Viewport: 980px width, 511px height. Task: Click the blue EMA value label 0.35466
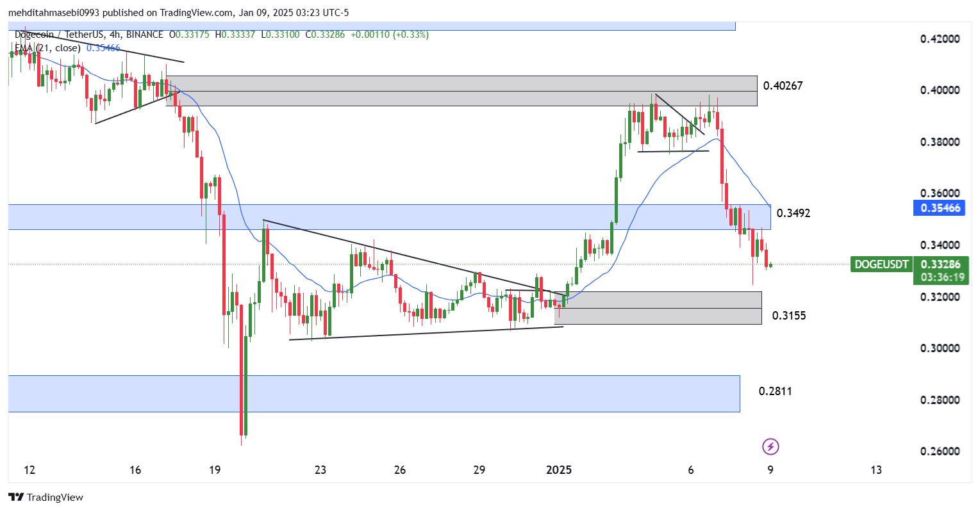(940, 207)
